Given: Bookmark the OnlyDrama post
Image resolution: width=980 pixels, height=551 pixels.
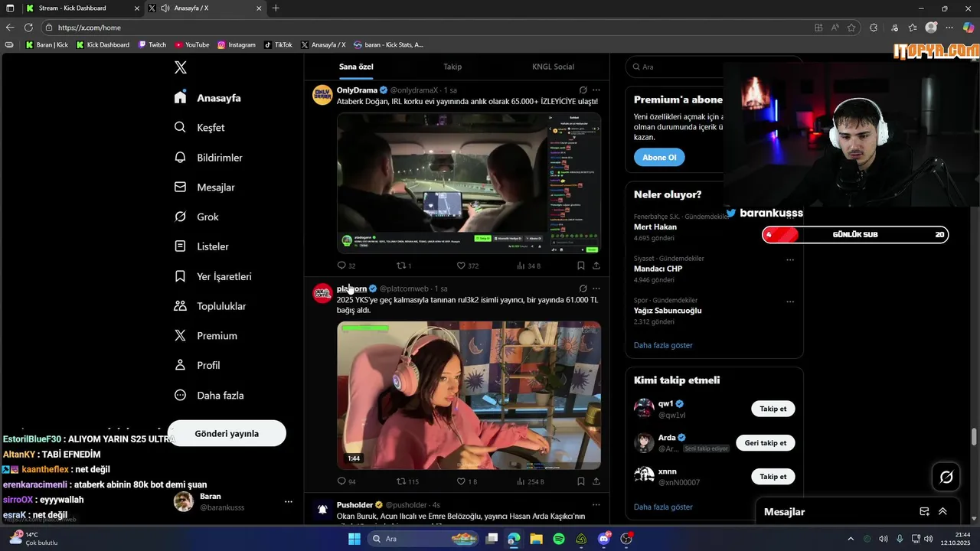Looking at the screenshot, I should (x=581, y=266).
